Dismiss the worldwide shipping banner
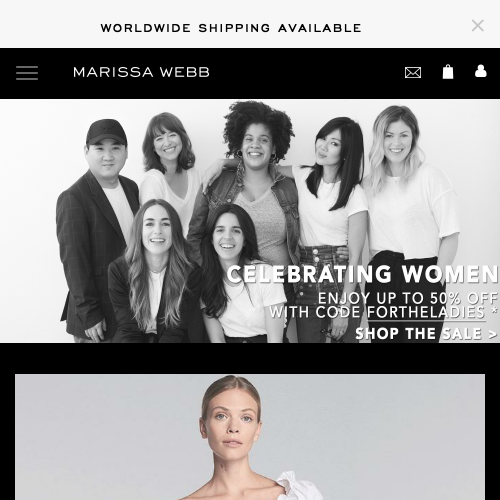Image resolution: width=500 pixels, height=500 pixels. click(x=478, y=25)
